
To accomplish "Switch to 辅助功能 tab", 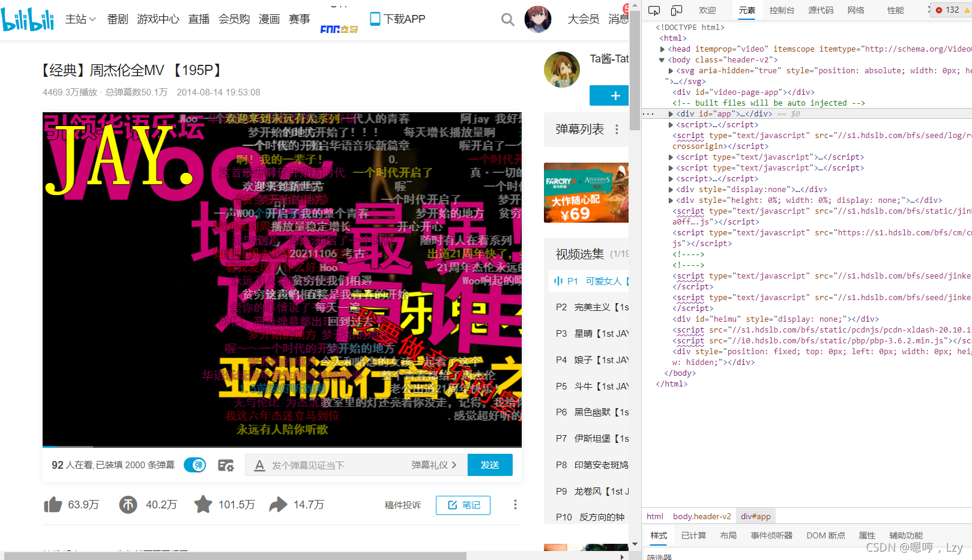I will point(906,535).
